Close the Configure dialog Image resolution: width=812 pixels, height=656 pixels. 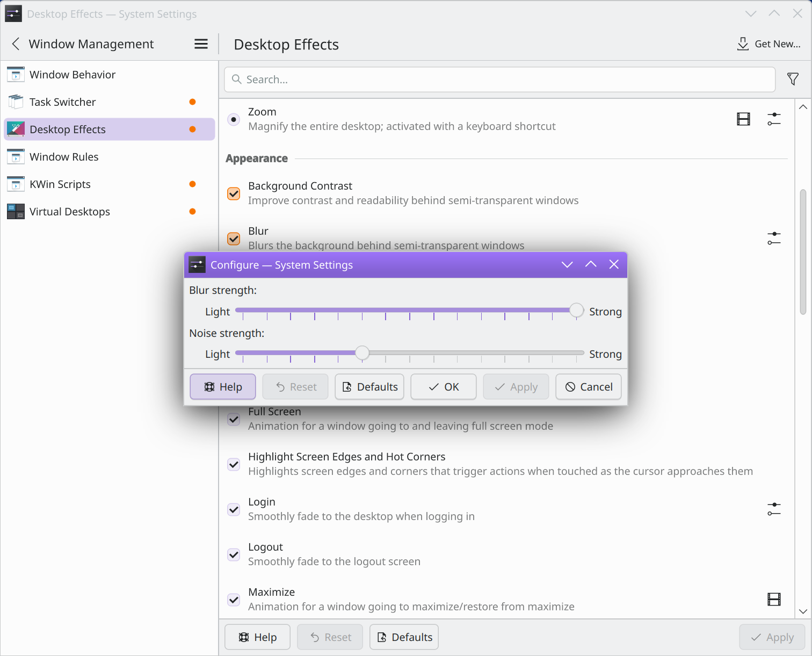(614, 264)
